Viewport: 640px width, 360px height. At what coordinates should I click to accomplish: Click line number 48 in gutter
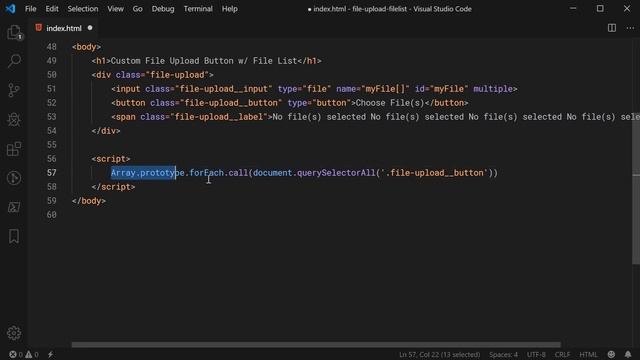click(51, 47)
